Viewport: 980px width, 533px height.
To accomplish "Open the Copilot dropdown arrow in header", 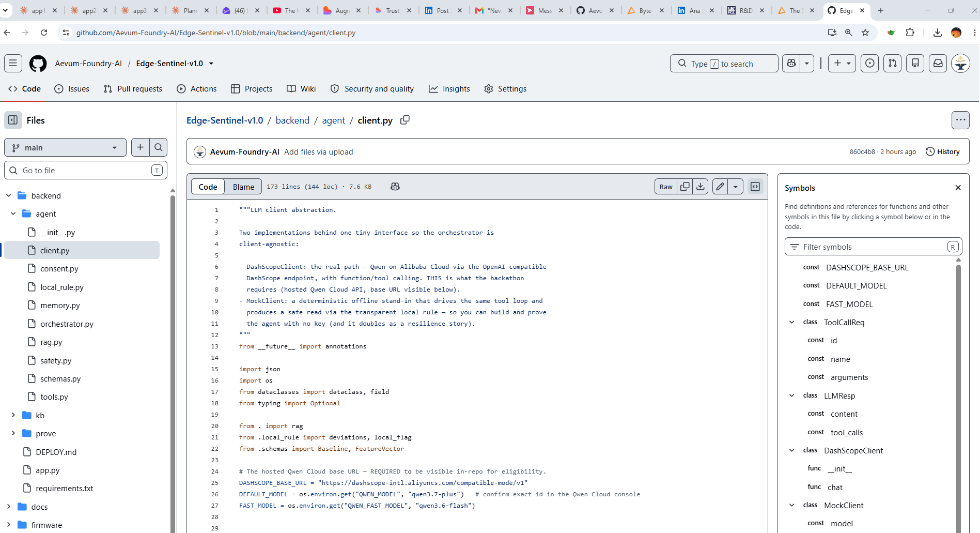I will (807, 63).
